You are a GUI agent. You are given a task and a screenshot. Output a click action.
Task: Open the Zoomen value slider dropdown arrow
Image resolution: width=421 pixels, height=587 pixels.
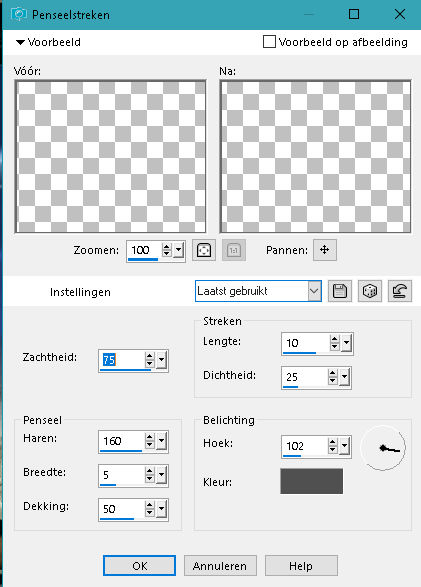pyautogui.click(x=179, y=250)
